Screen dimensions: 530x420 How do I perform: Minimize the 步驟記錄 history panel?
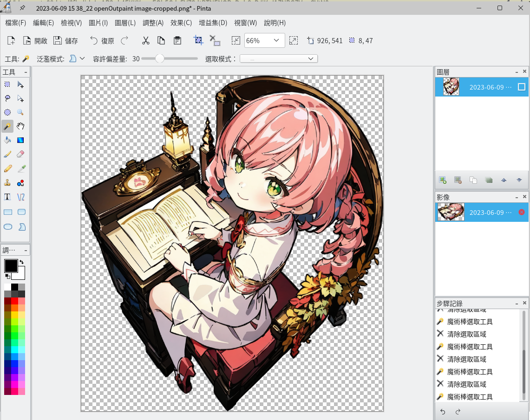(x=517, y=304)
